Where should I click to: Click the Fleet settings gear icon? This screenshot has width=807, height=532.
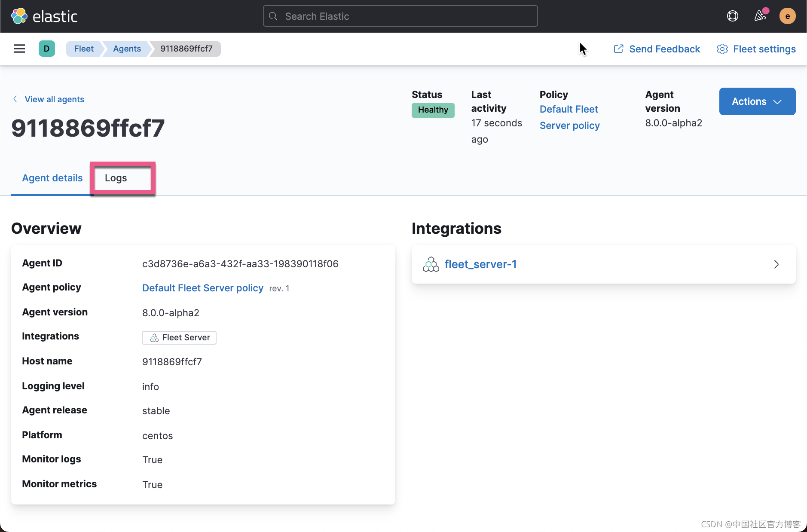pos(722,49)
